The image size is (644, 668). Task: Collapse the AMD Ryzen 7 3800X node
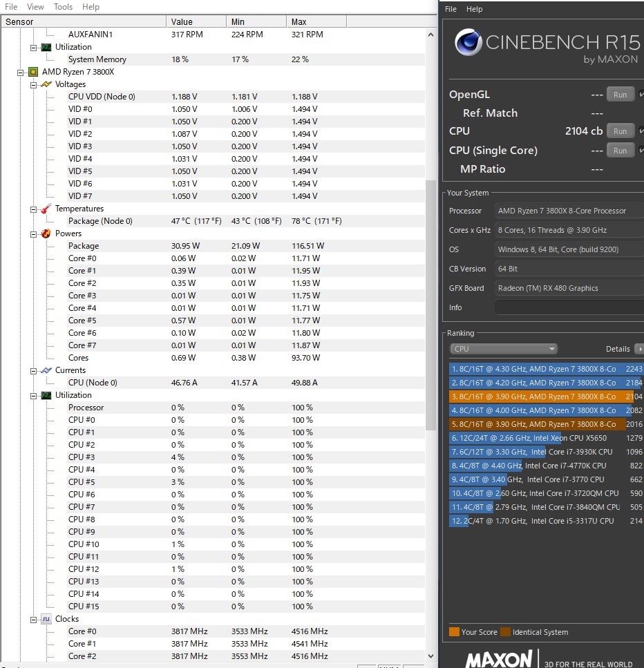click(x=20, y=73)
